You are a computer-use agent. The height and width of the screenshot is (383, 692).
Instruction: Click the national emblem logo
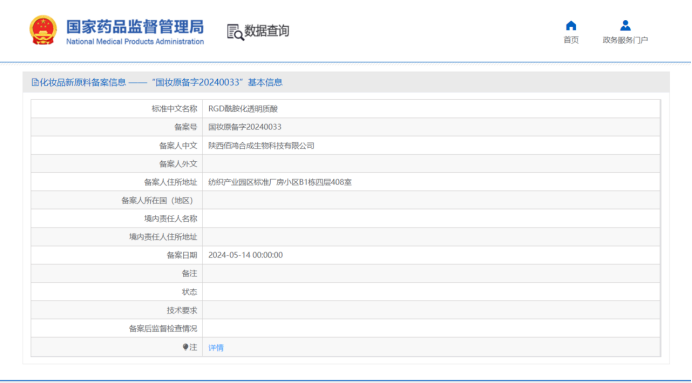tap(43, 30)
